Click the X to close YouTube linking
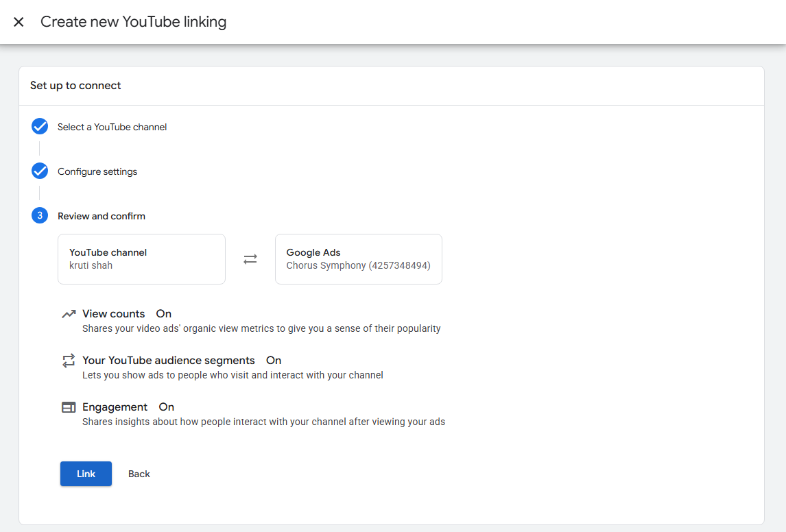 tap(18, 21)
